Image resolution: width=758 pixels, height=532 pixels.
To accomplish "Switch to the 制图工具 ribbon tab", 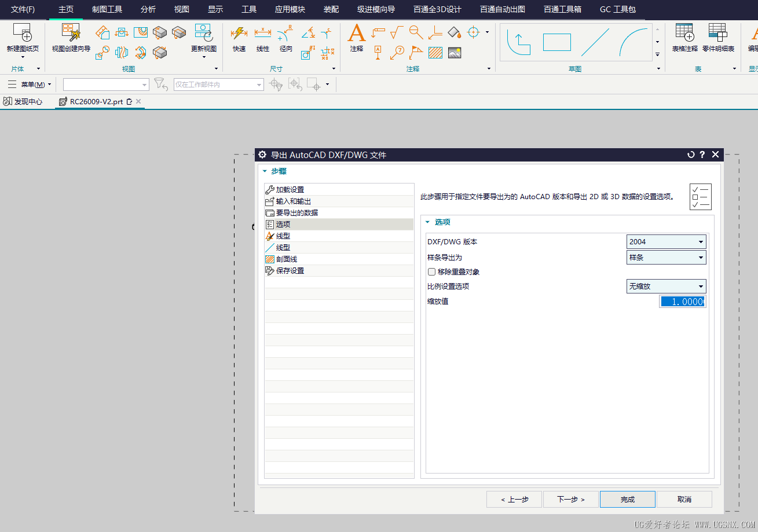I will (x=107, y=9).
